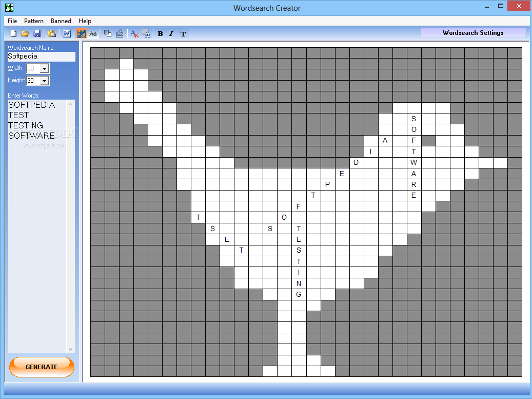Click the grid cell with letter P

(x=327, y=184)
